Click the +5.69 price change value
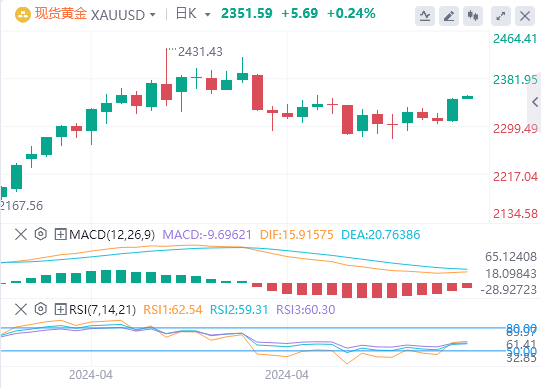 pos(300,13)
